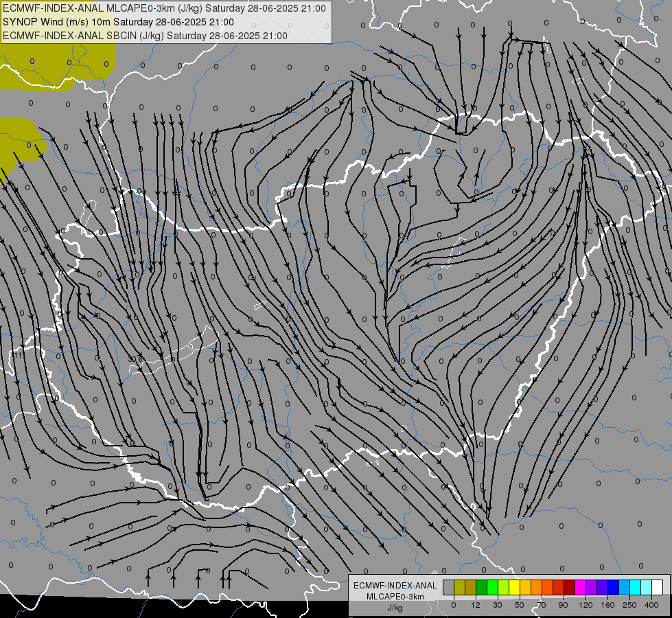Image resolution: width=672 pixels, height=618 pixels.
Task: Select the brick-red swatch left of 90
Action: pyautogui.click(x=559, y=587)
